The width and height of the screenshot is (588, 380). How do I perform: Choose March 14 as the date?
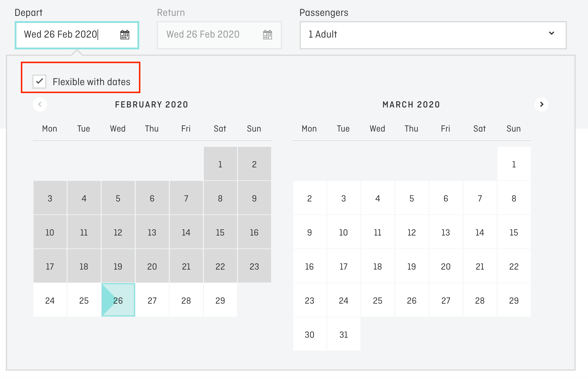pyautogui.click(x=480, y=232)
